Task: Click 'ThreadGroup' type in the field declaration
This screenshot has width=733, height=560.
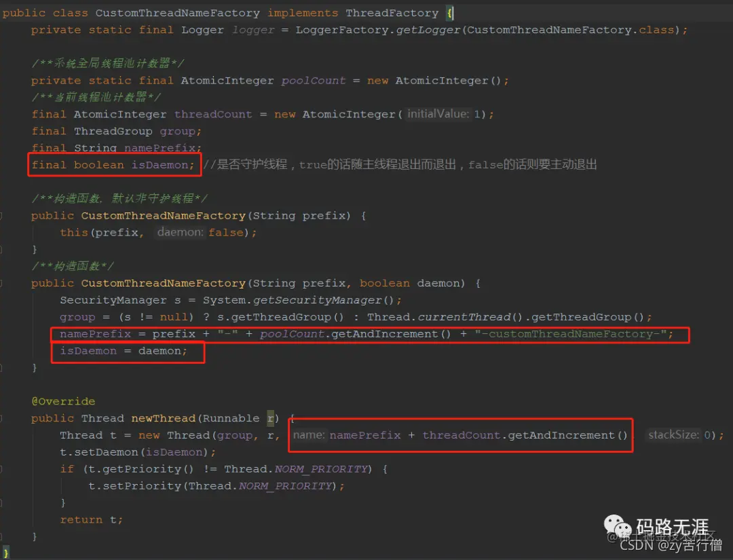Action: (113, 131)
